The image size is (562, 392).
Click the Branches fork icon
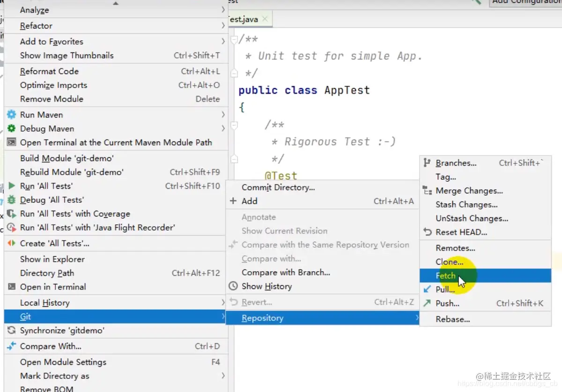pos(427,163)
